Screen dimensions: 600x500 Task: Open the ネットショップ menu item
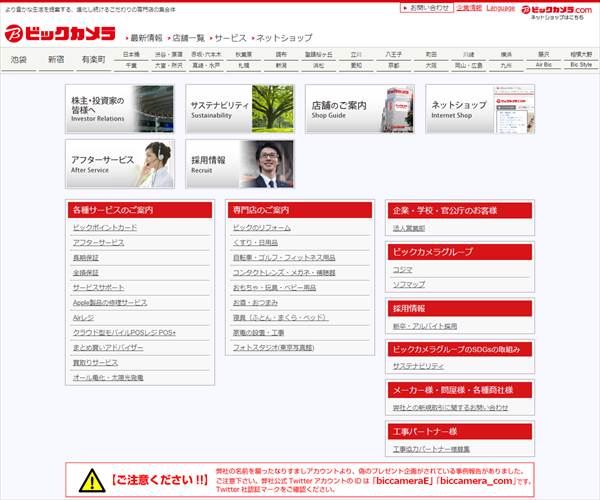pos(282,38)
